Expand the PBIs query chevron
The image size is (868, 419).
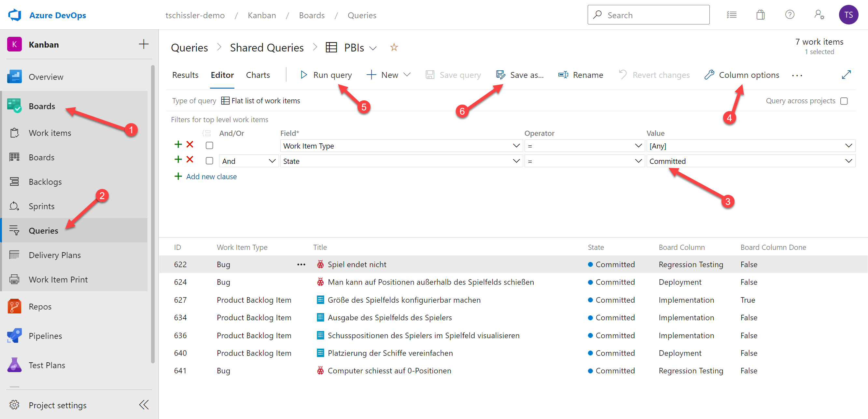[x=373, y=48]
